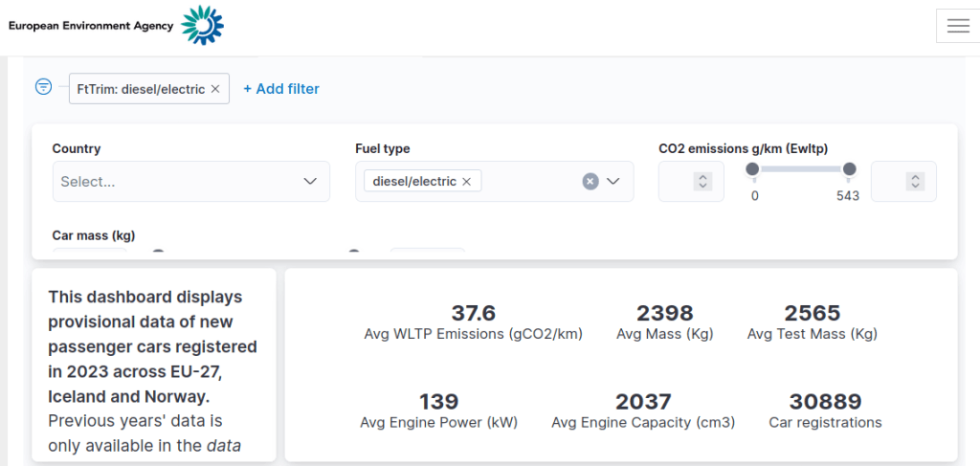Open the hamburger navigation menu
This screenshot has width=980, height=466.
click(x=958, y=27)
